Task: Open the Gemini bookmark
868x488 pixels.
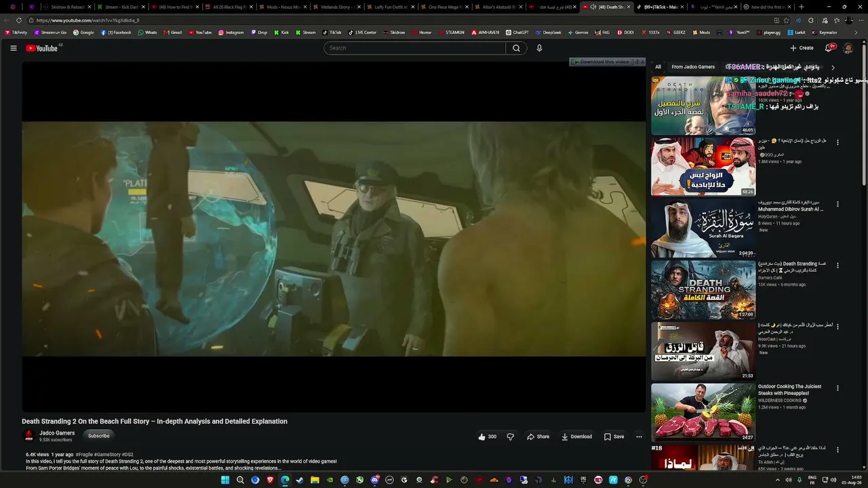Action: tap(578, 33)
